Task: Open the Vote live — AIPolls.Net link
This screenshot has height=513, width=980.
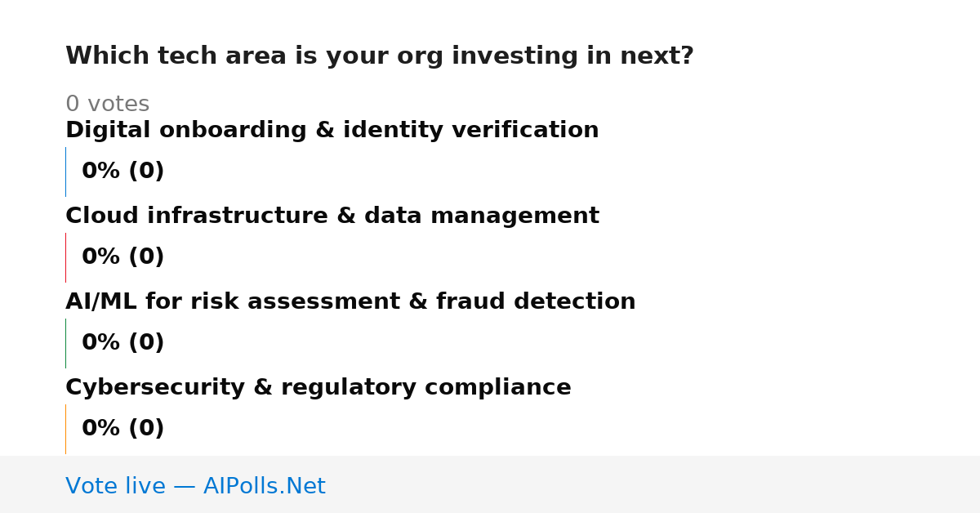Action: pos(195,487)
